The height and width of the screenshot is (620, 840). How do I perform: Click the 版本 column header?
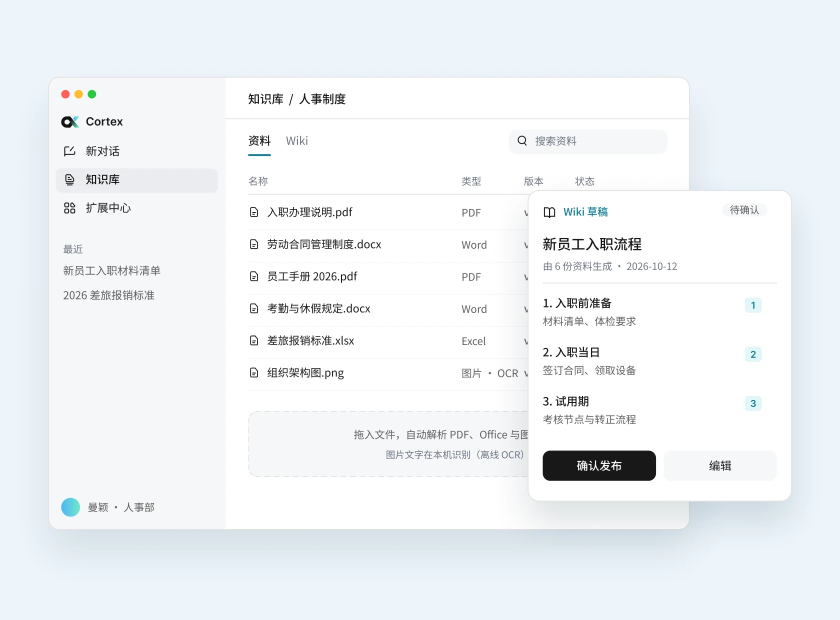click(x=533, y=181)
